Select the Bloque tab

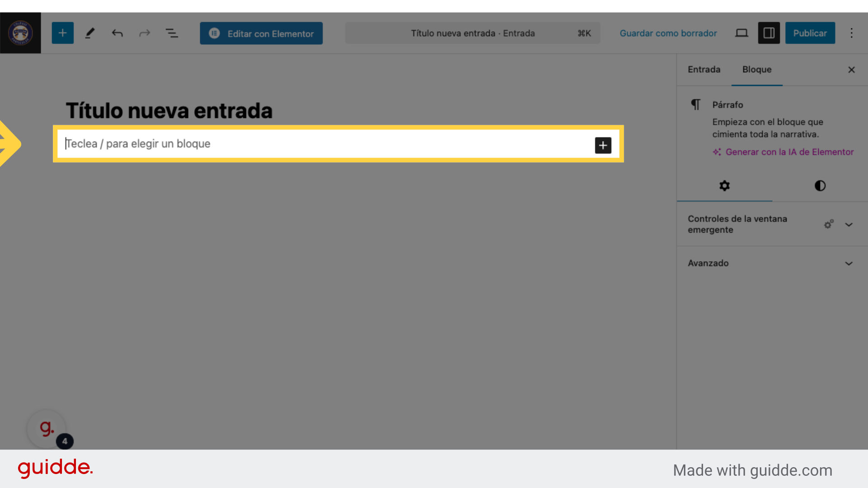757,70
